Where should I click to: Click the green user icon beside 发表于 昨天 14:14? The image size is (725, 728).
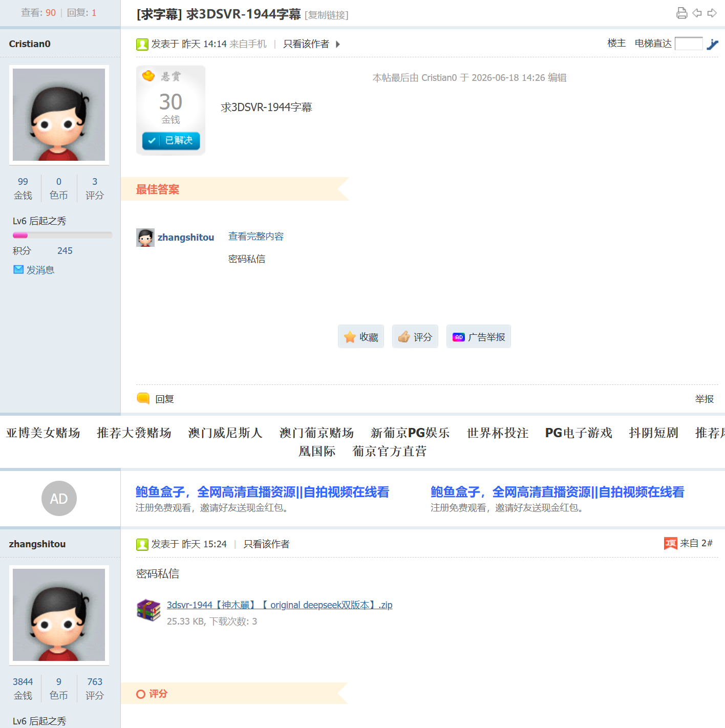(x=142, y=45)
